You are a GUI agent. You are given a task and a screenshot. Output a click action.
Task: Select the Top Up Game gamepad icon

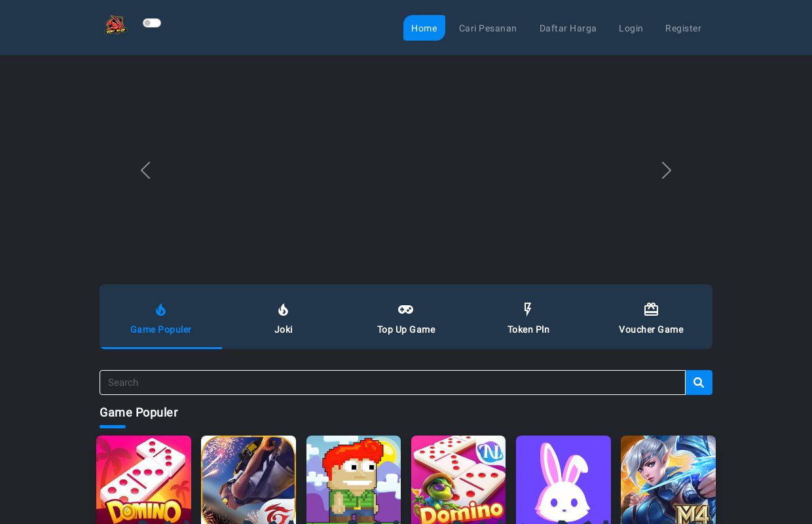click(406, 309)
